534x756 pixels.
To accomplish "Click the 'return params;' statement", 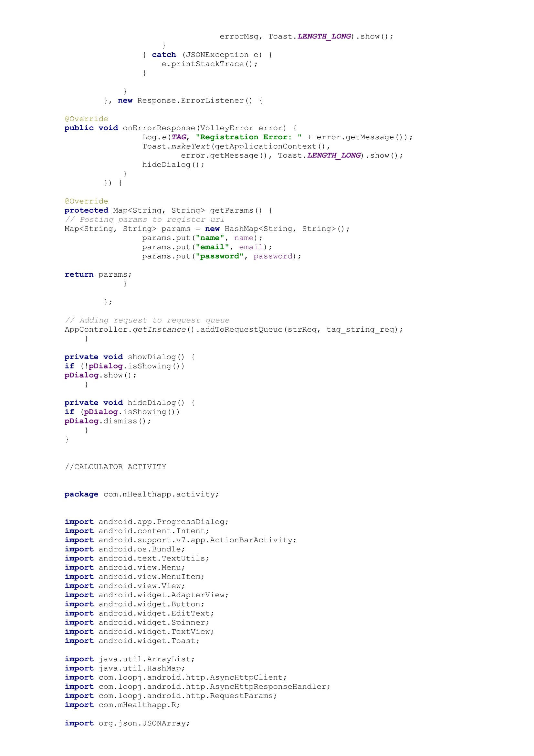I will 98,275.
